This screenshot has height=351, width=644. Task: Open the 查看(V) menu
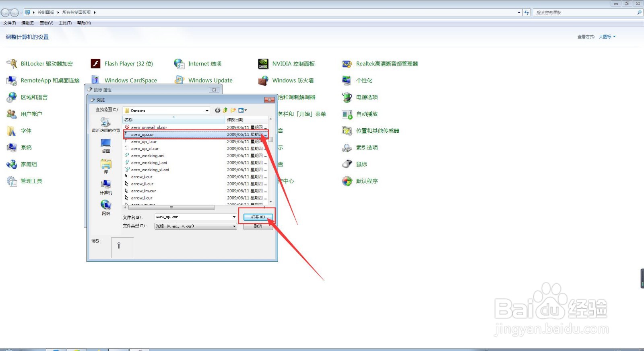(46, 23)
